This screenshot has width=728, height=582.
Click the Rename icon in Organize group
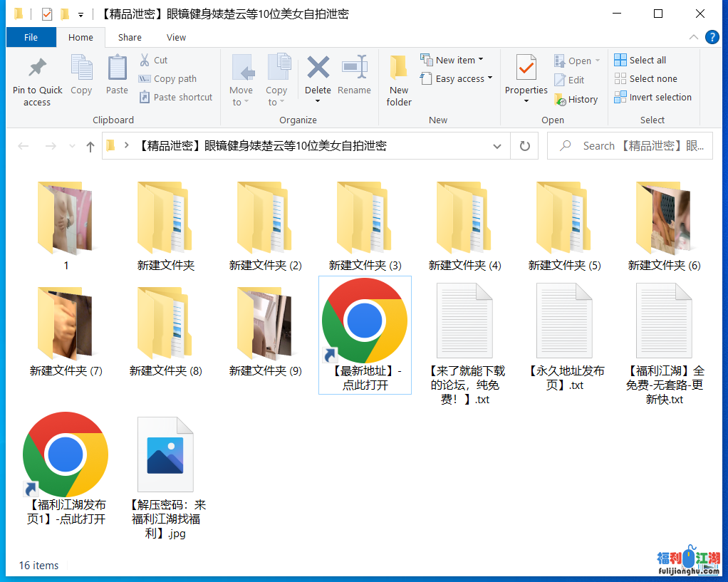pyautogui.click(x=354, y=68)
